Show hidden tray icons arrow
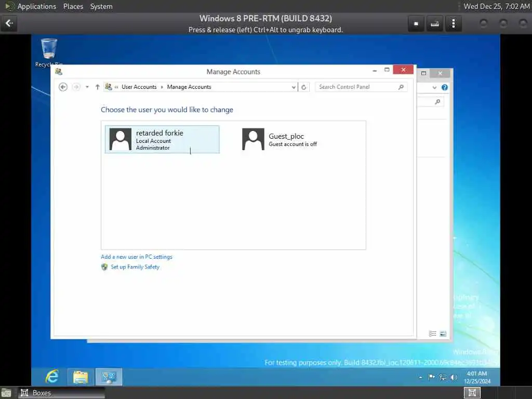 421,377
